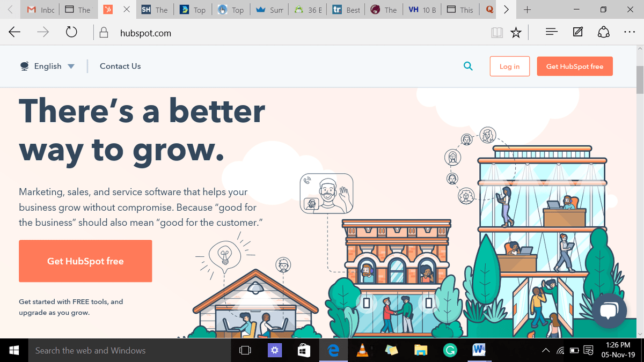Switch to the Best tab
The height and width of the screenshot is (362, 644).
[347, 10]
